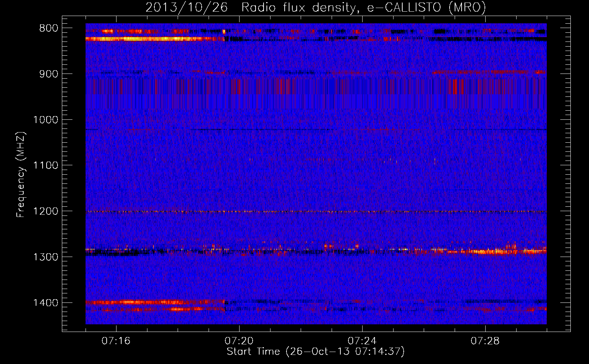This screenshot has width=589, height=364.
Task: Click the 1400 frequency tick label
Action: (x=46, y=303)
